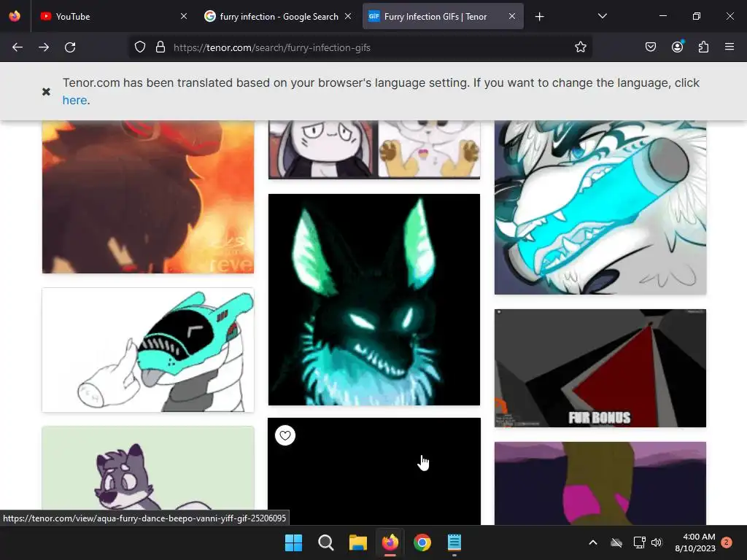Close the Tenor tab

(x=512, y=16)
